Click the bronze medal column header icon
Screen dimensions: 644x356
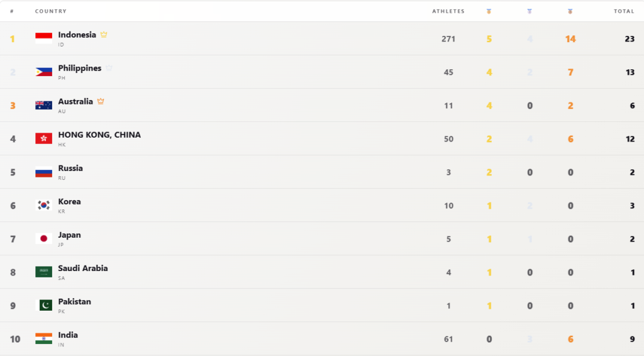pyautogui.click(x=570, y=11)
